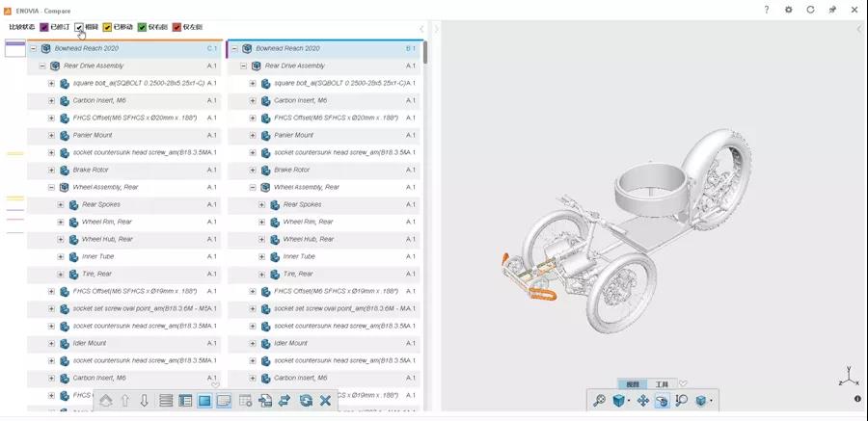
Task: Expand Rear Spokes in left panel
Action: (x=61, y=204)
